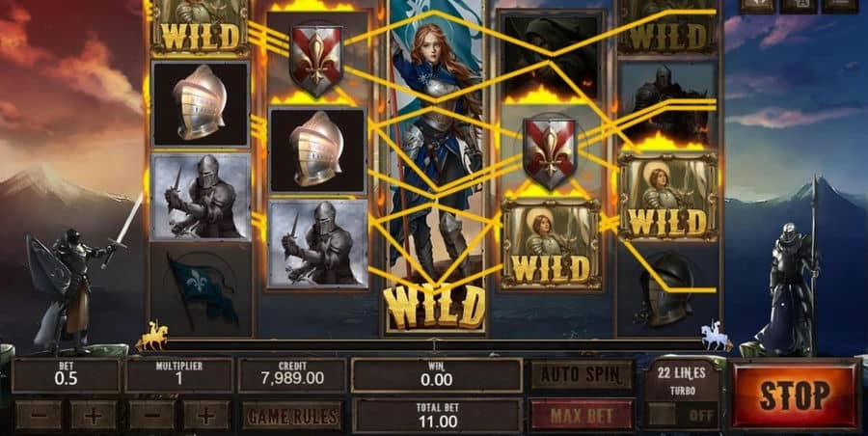Click the dark knight symbol on first reel
This screenshot has width=868, height=436.
pos(201,197)
